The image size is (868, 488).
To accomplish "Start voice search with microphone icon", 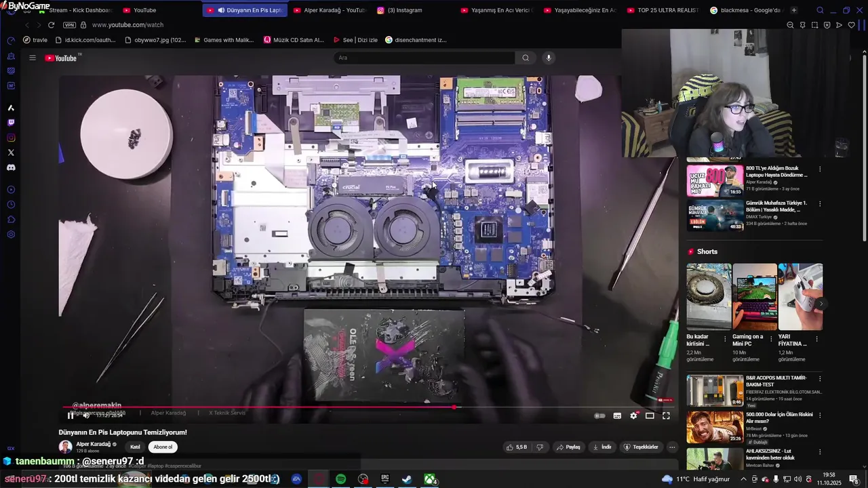I will [549, 58].
